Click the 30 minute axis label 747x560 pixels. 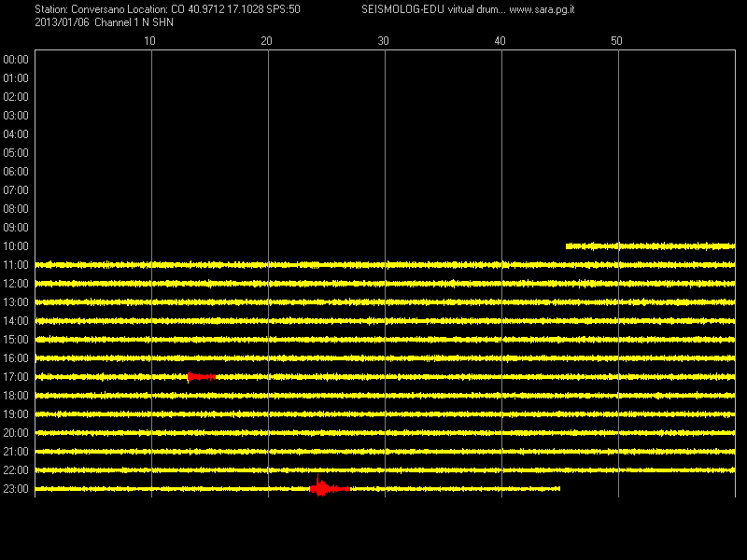click(383, 41)
